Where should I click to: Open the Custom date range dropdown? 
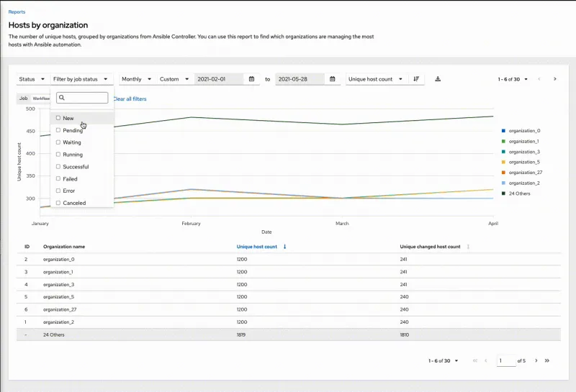175,79
